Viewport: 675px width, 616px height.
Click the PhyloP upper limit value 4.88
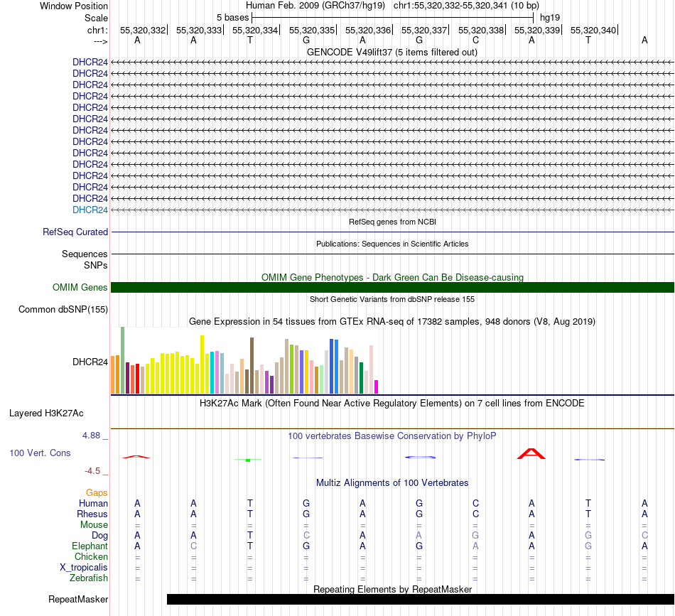tap(91, 436)
